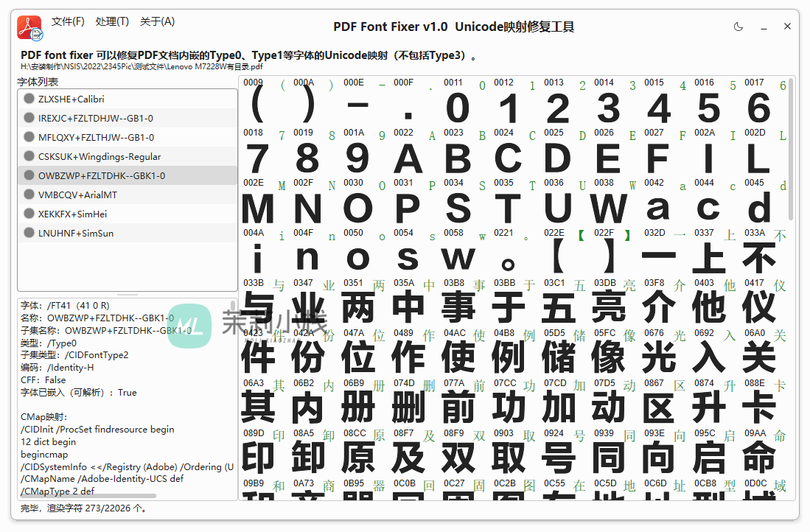Select font MFLQXY+FZLTHJW--GB1-0

click(128, 137)
